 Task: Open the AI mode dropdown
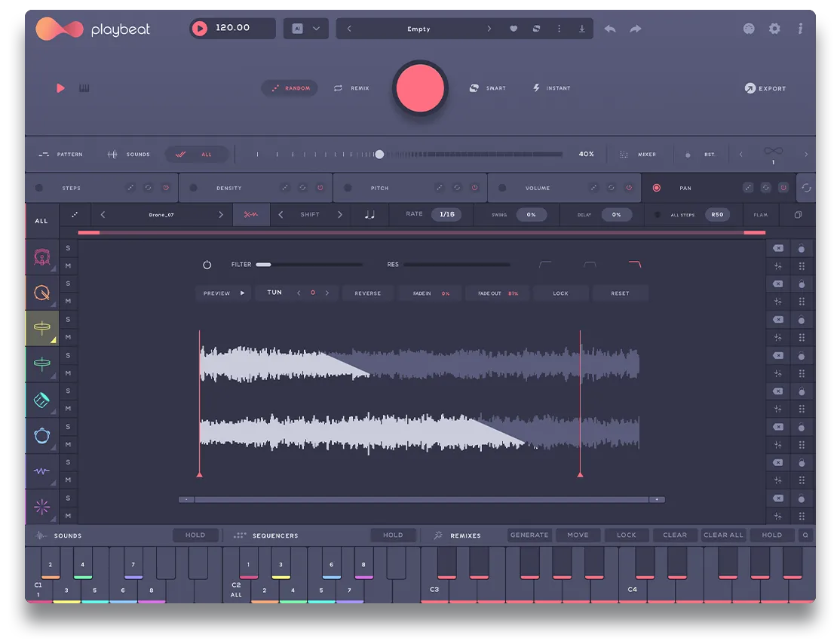pyautogui.click(x=305, y=28)
